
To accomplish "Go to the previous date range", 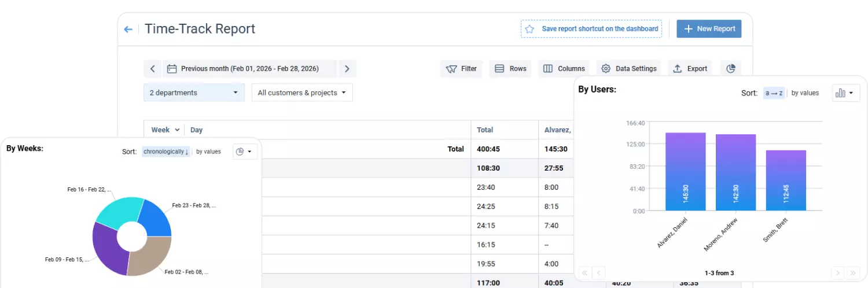I will point(152,69).
